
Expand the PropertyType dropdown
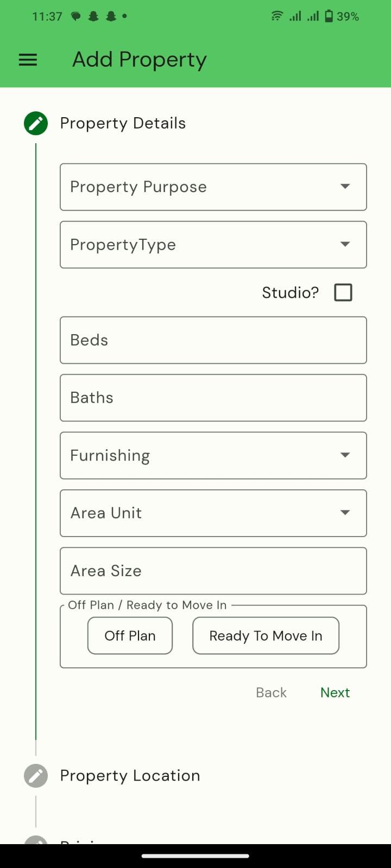pos(213,245)
